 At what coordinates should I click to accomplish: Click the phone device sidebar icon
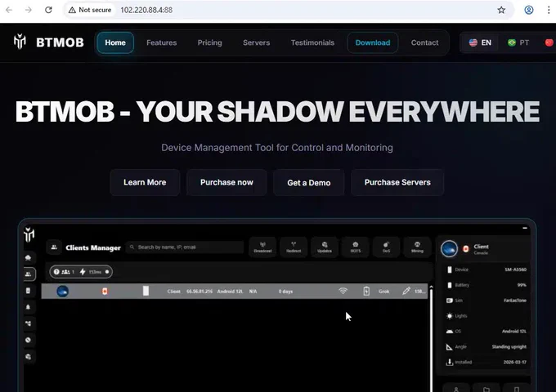click(x=29, y=291)
